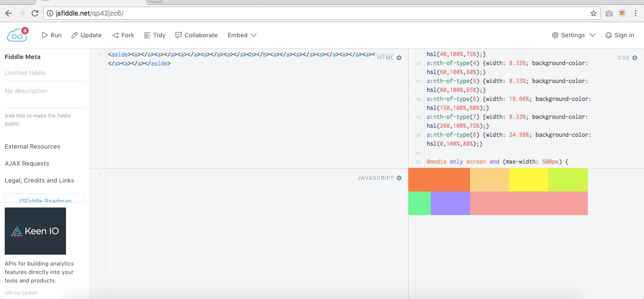Click the Settings gear icon

click(x=556, y=35)
